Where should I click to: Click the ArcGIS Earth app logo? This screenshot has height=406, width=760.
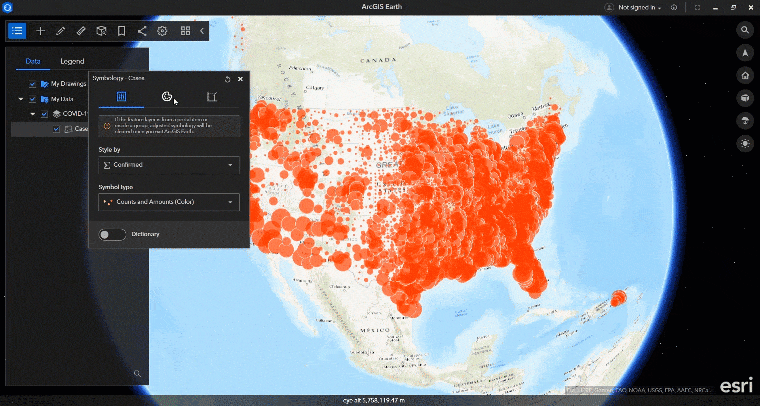click(x=7, y=7)
